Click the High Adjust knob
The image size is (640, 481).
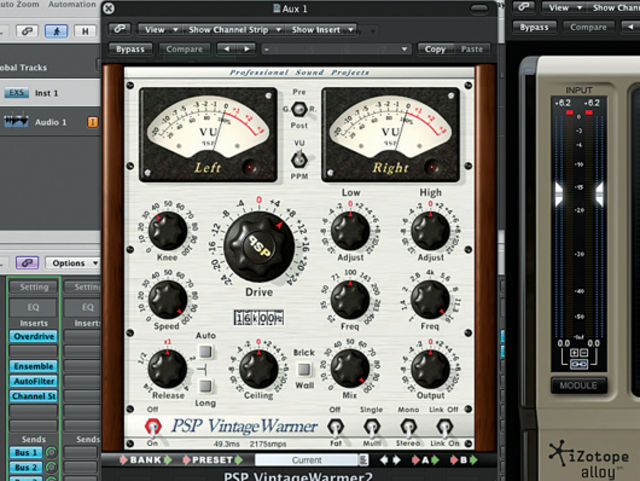coord(430,231)
